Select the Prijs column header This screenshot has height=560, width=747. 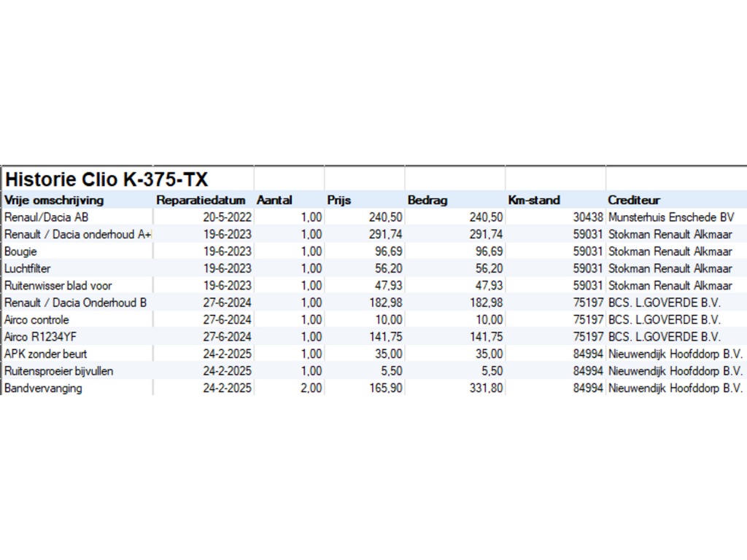coord(339,200)
